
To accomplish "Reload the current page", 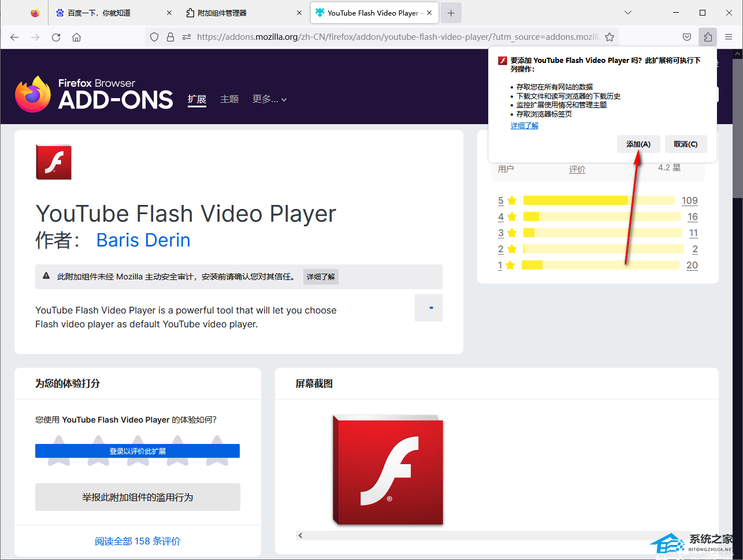I will pos(55,36).
